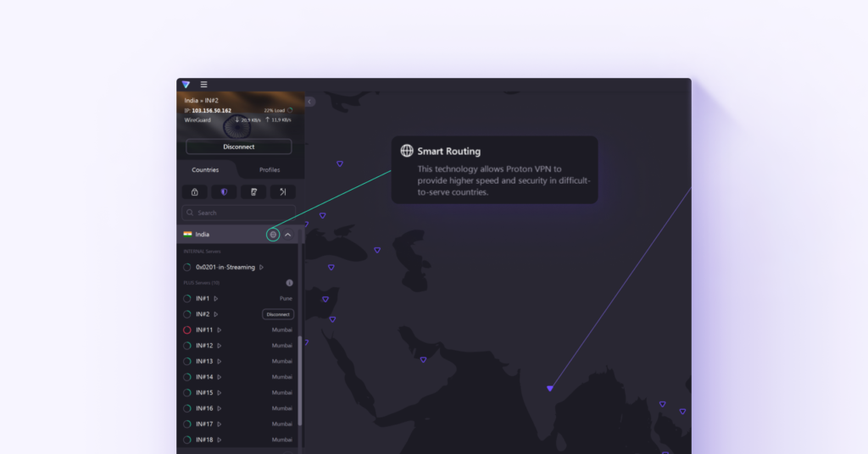Viewport: 868px width, 454px height.
Task: Click streaming icon beside IN#11
Action: (x=220, y=330)
